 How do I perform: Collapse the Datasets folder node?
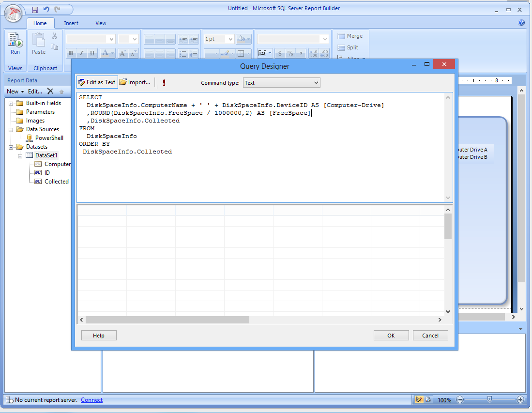point(11,147)
